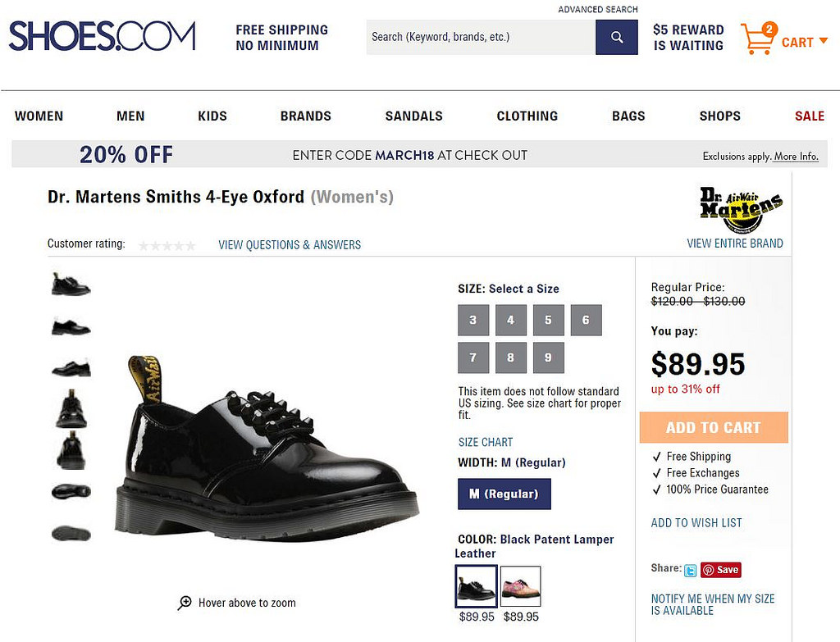Viewport: 840px width, 642px height.
Task: Expand the Cart dropdown arrow
Action: pos(824,42)
